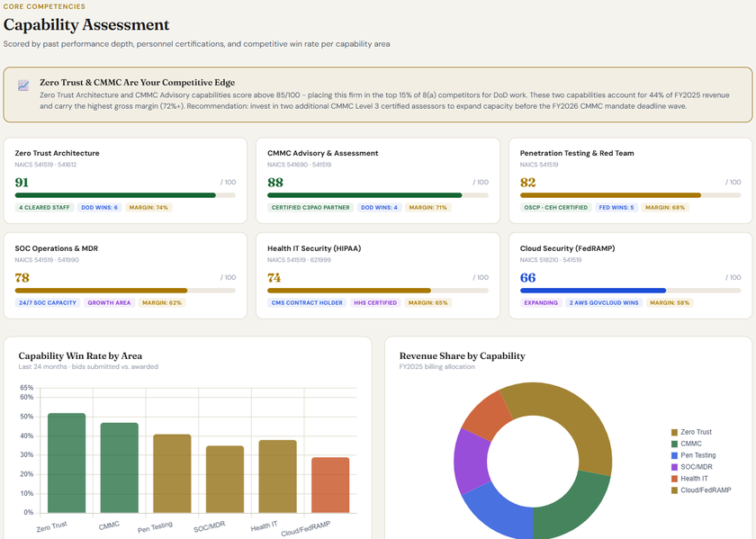Click the Zero Trust legend color swatch
The image size is (756, 539).
[x=674, y=432]
